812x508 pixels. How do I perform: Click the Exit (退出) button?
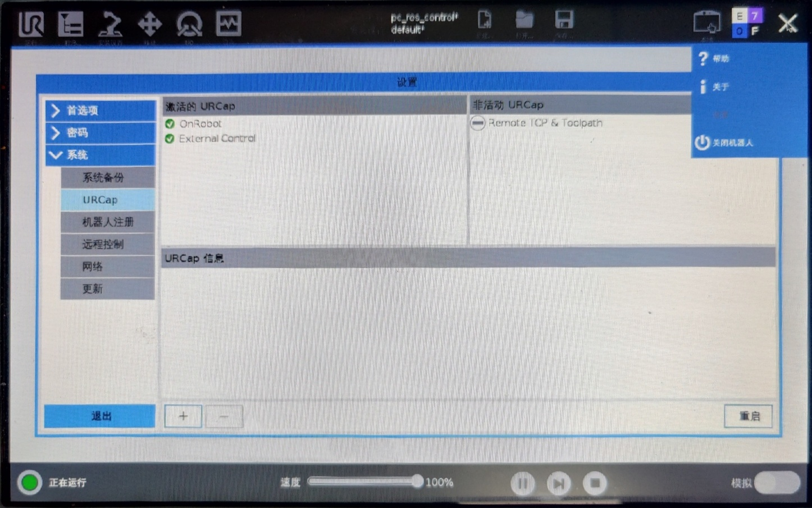(x=100, y=416)
